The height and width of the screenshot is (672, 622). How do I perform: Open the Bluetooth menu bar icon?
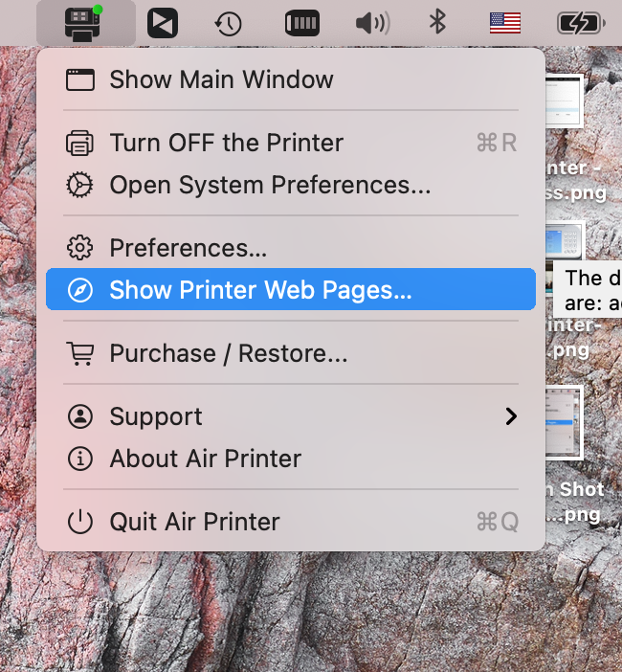pyautogui.click(x=437, y=22)
